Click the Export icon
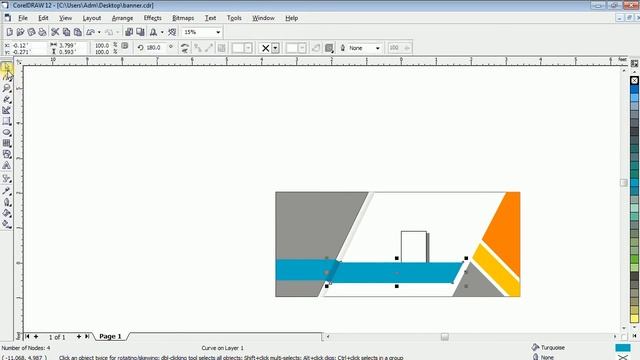640x360 pixels. pyautogui.click(x=140, y=32)
